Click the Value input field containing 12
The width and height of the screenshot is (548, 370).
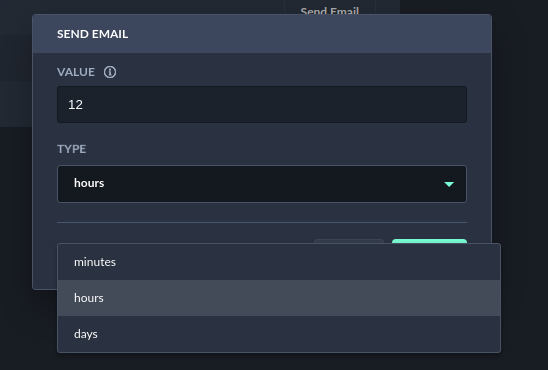pyautogui.click(x=262, y=104)
